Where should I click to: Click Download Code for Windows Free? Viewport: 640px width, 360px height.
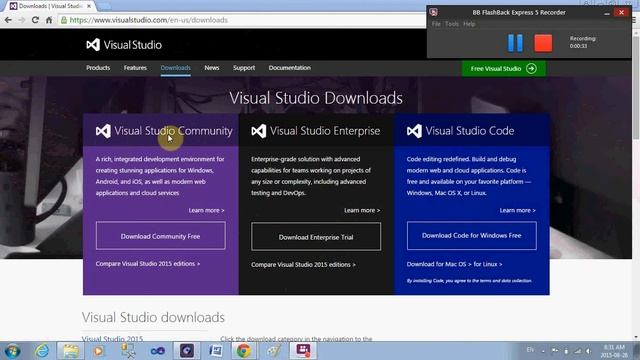pyautogui.click(x=471, y=236)
